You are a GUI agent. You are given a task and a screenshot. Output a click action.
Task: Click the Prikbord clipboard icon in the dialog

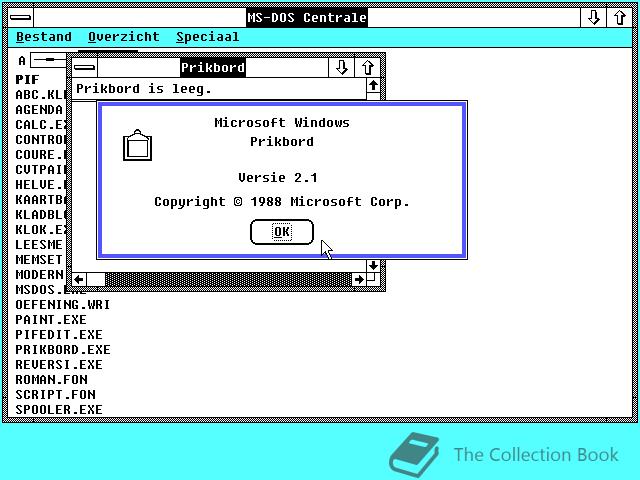coord(138,145)
